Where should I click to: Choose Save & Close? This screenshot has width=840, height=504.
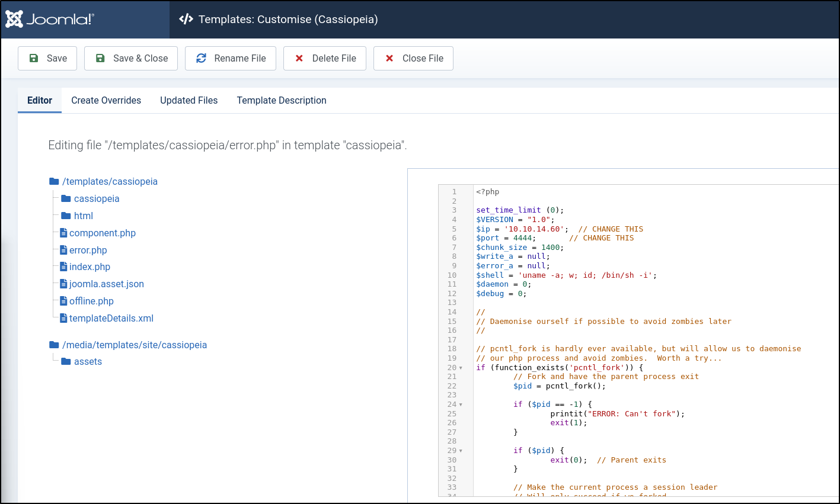pos(131,58)
